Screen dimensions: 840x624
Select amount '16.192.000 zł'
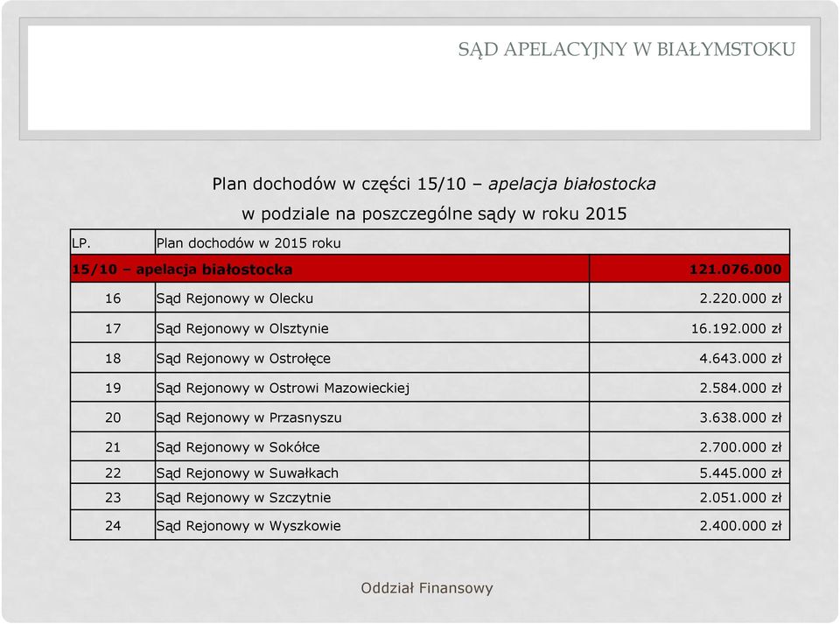[x=736, y=328]
